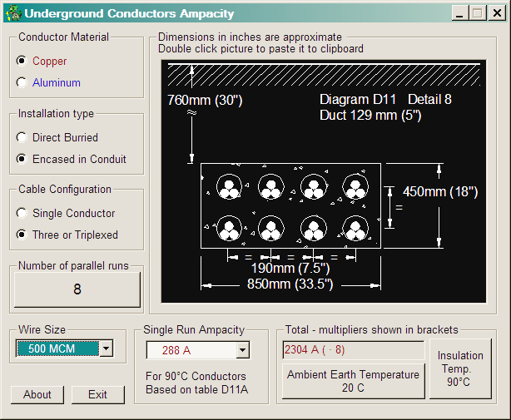Screen dimensions: 511x420
Task: Open the About dialog
Action: click(x=37, y=394)
